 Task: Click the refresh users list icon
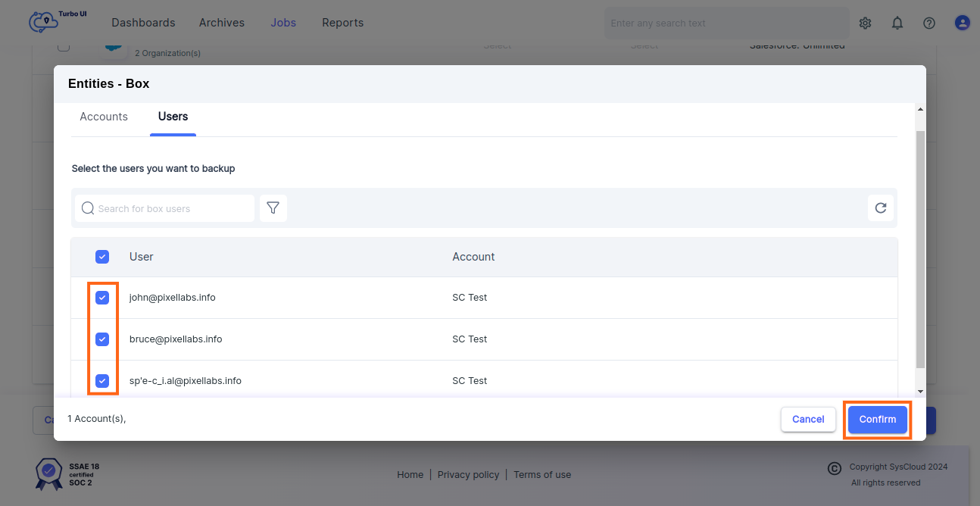(x=880, y=208)
